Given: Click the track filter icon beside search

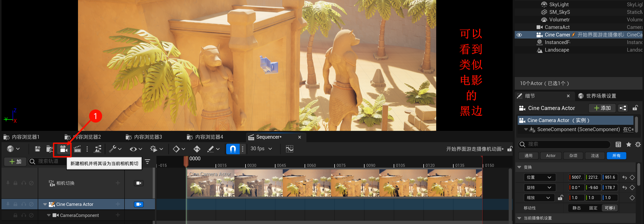Looking at the screenshot, I should [x=148, y=162].
